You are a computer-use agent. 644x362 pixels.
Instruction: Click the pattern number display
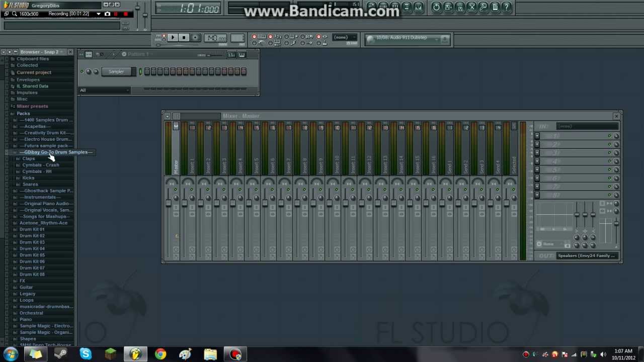point(237,38)
